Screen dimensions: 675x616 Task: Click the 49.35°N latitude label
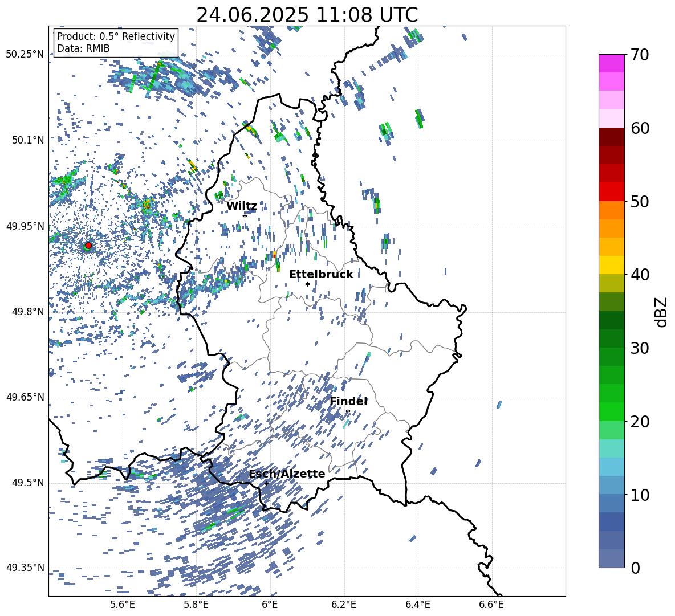point(25,568)
